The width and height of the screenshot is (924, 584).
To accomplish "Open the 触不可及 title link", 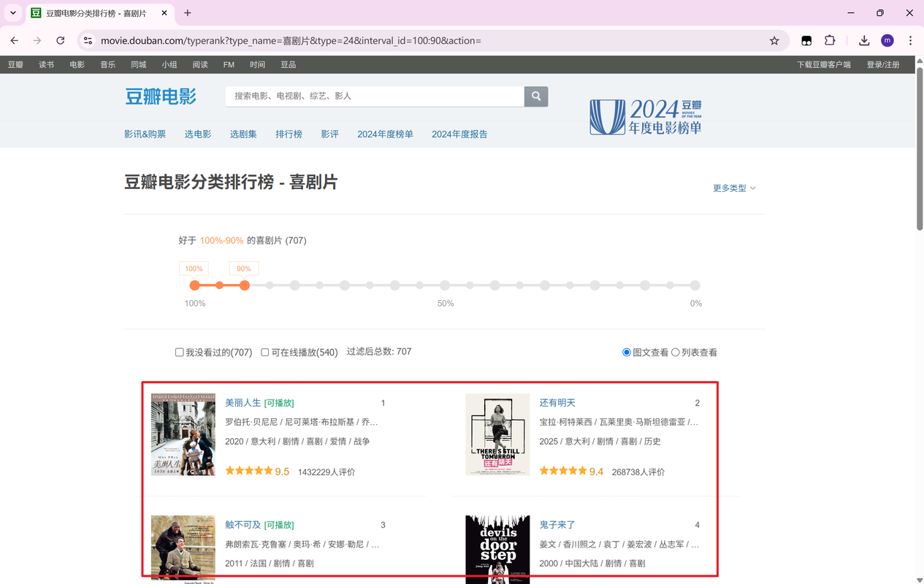I will coord(243,525).
